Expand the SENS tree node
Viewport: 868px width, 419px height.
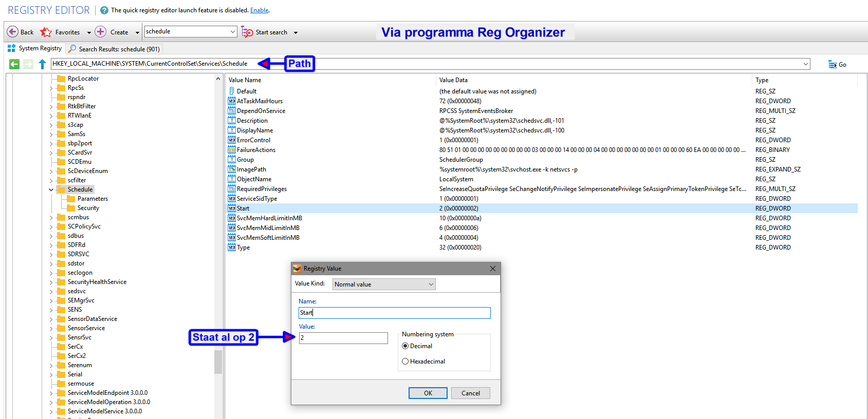pyautogui.click(x=51, y=310)
